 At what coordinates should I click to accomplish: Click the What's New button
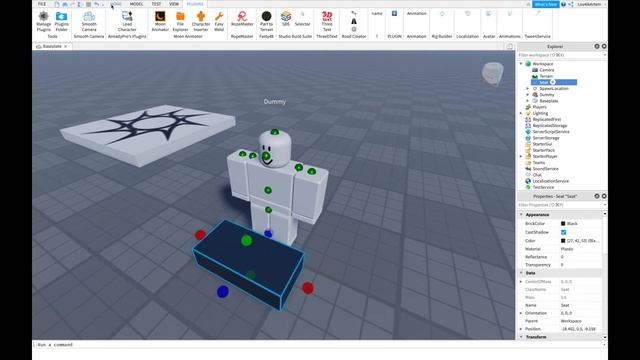click(x=546, y=4)
